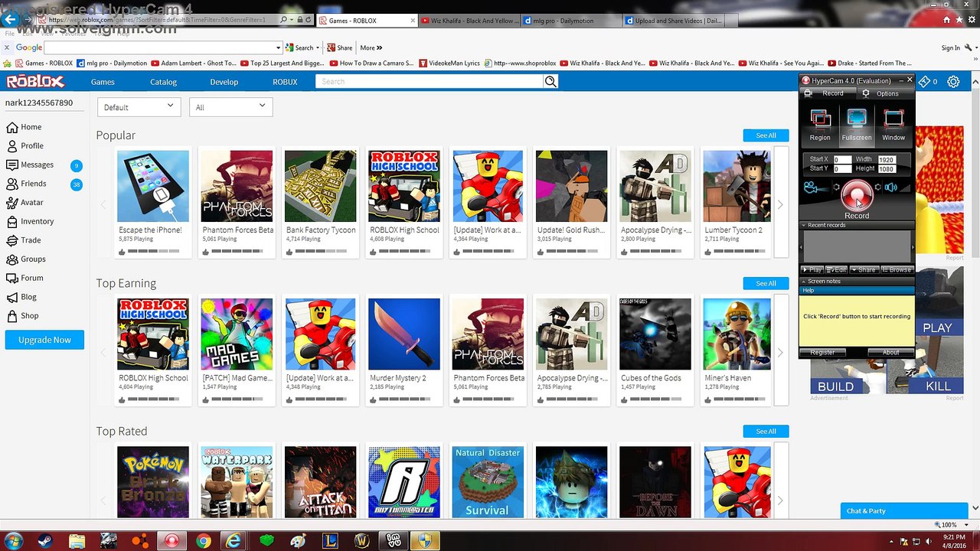Select HyperCam Fullscreen capture mode

(x=857, y=126)
